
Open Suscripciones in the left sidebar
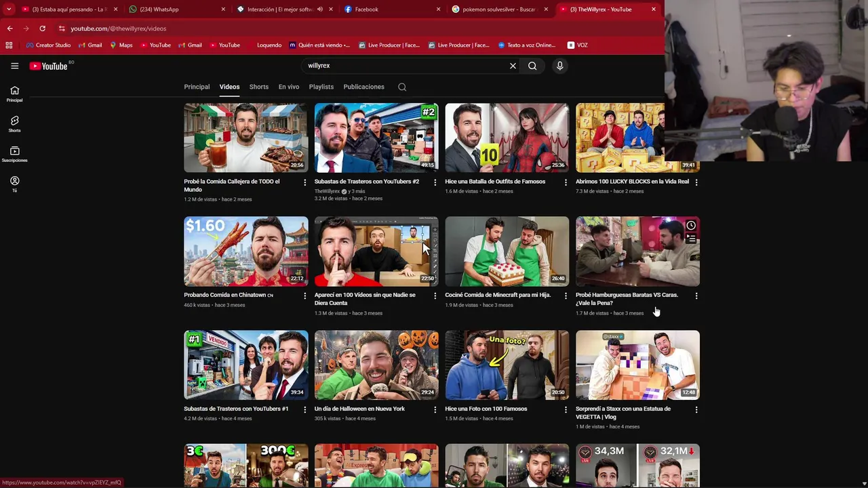[x=14, y=154]
